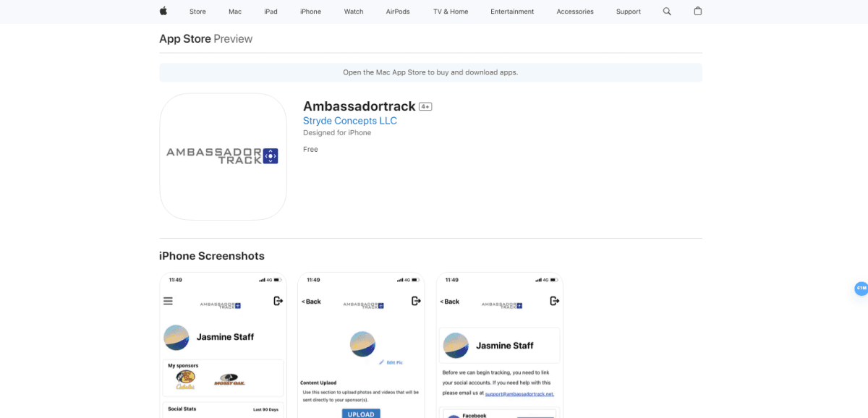This screenshot has height=418, width=868.
Task: Click Mossy Oak sponsor logo
Action: pos(230,380)
